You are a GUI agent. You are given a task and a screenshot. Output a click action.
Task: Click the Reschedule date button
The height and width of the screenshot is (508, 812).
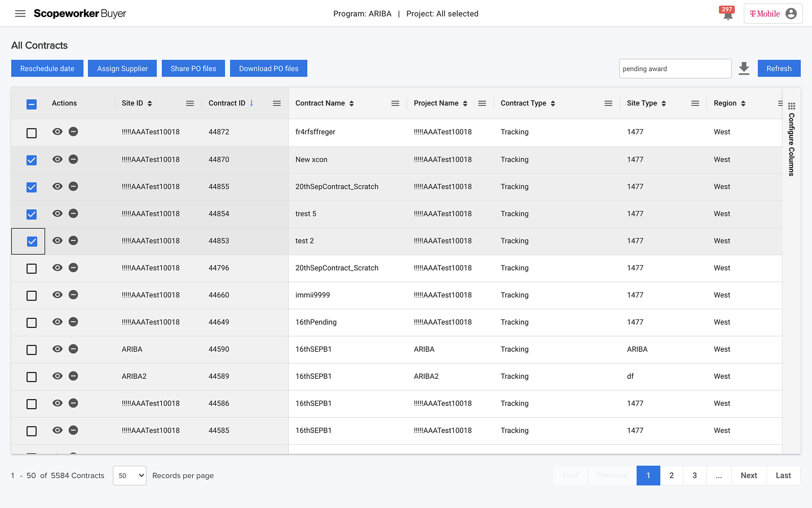pos(47,68)
